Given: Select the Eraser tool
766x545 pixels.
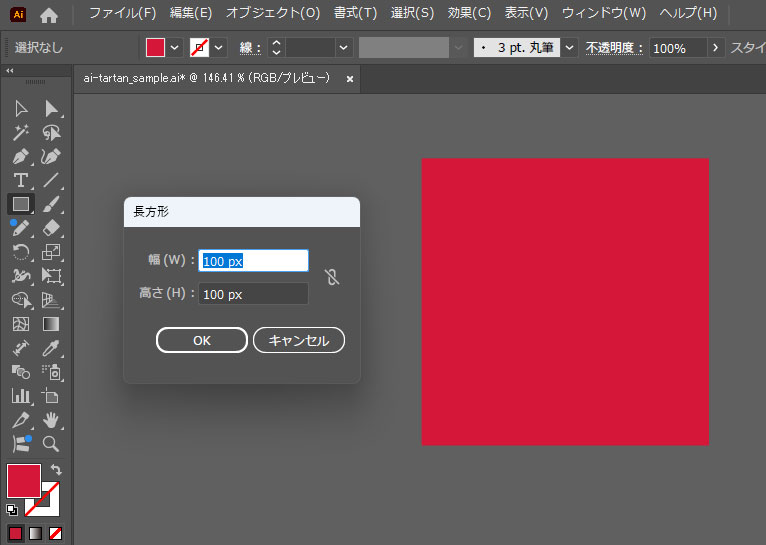Looking at the screenshot, I should (x=51, y=228).
